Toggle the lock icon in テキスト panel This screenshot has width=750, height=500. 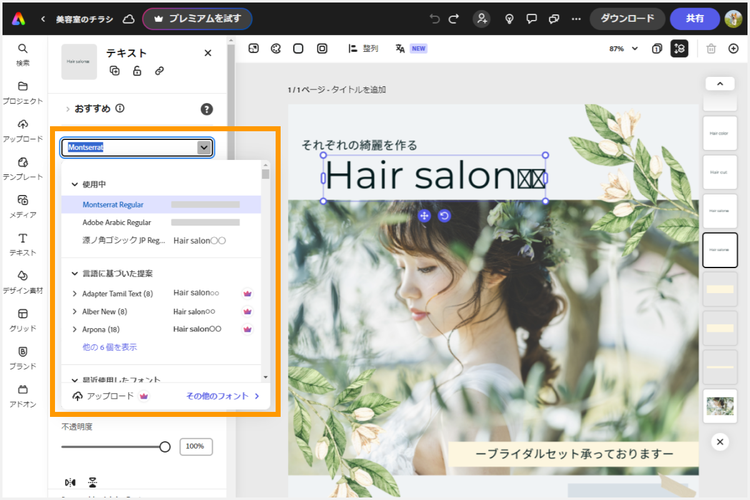[137, 71]
